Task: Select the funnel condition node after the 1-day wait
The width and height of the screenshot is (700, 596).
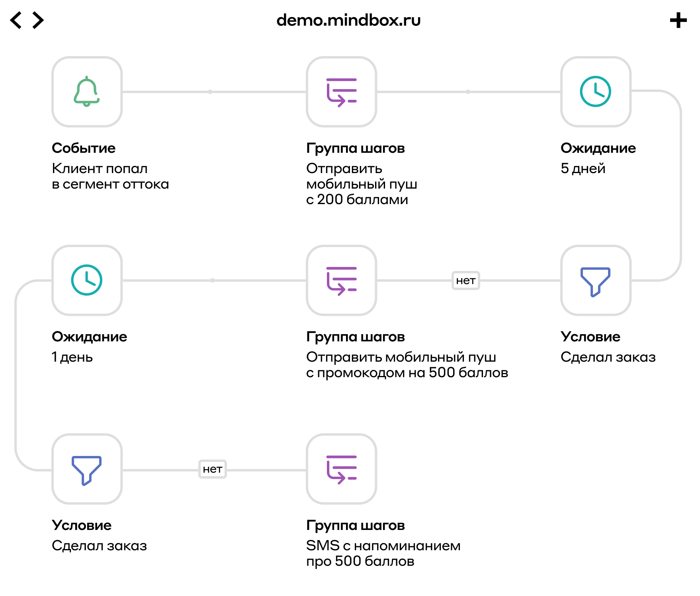Action: pos(87,469)
